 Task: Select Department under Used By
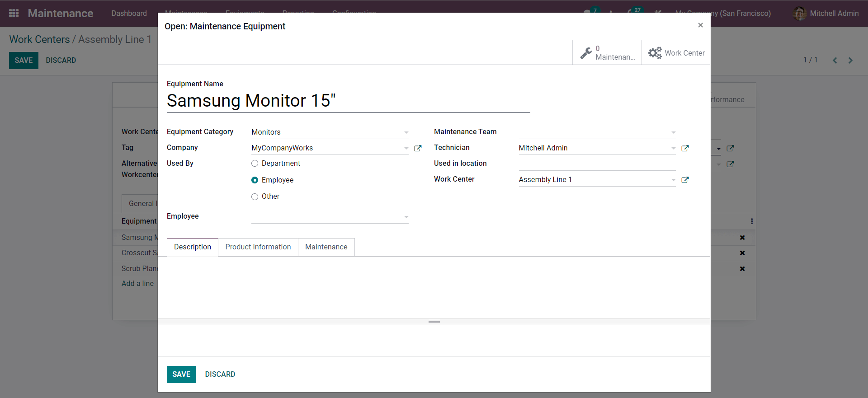pos(255,164)
